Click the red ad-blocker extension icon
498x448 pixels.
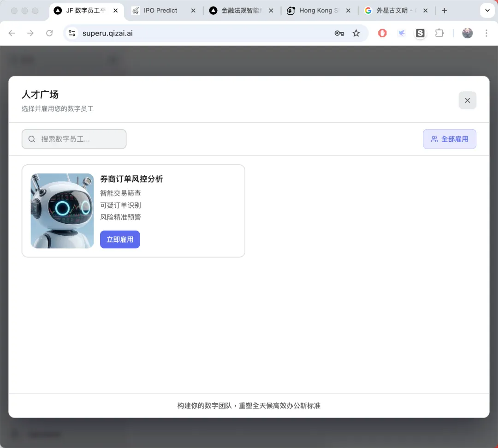pos(382,33)
